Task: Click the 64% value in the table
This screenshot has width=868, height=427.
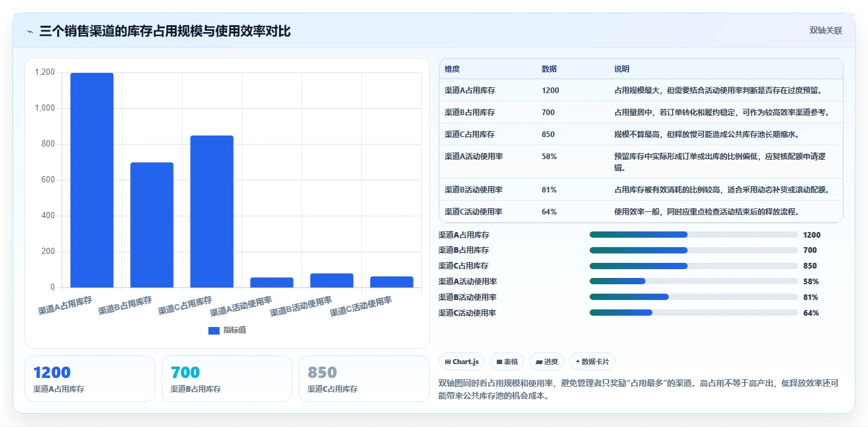Action: click(x=549, y=212)
